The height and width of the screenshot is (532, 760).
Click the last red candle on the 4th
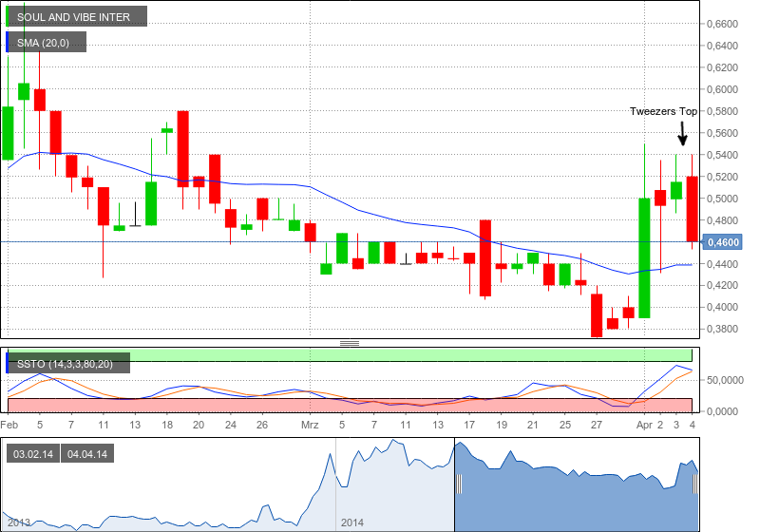pos(693,209)
